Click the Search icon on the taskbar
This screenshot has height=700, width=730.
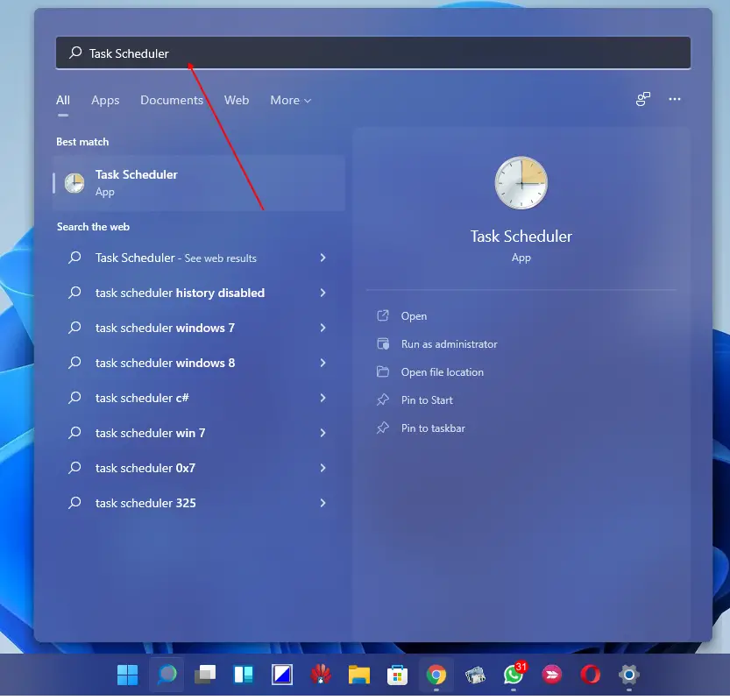[x=167, y=675]
